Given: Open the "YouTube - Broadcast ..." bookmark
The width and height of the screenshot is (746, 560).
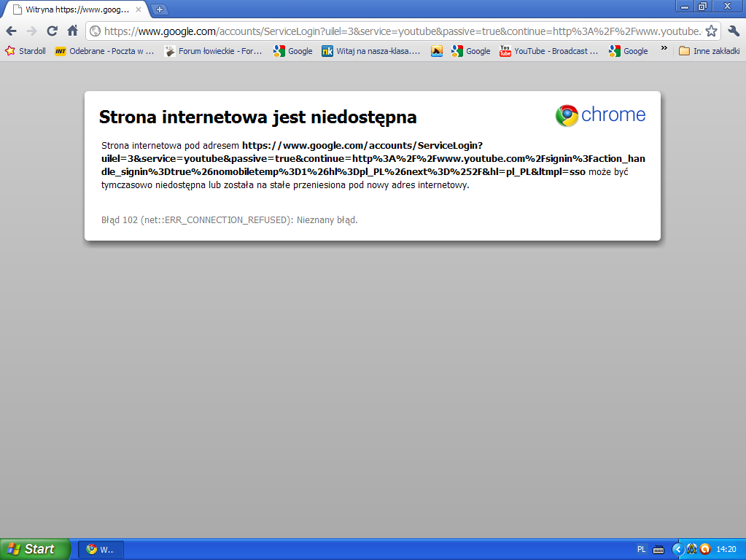Looking at the screenshot, I should [549, 51].
